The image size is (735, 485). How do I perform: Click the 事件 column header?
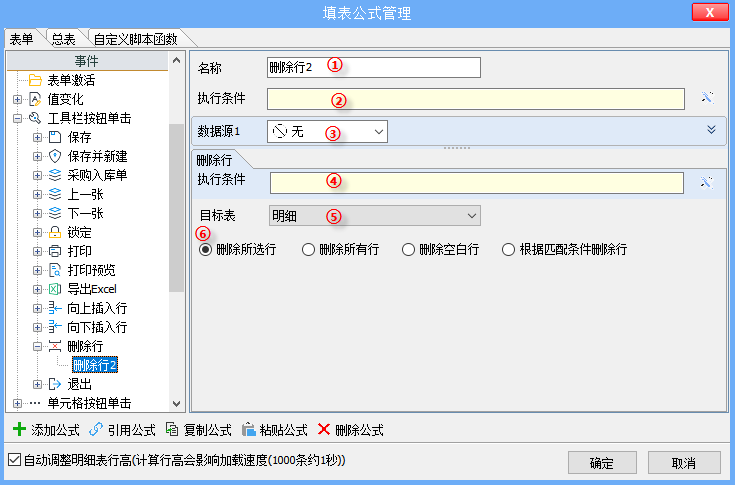pos(87,61)
